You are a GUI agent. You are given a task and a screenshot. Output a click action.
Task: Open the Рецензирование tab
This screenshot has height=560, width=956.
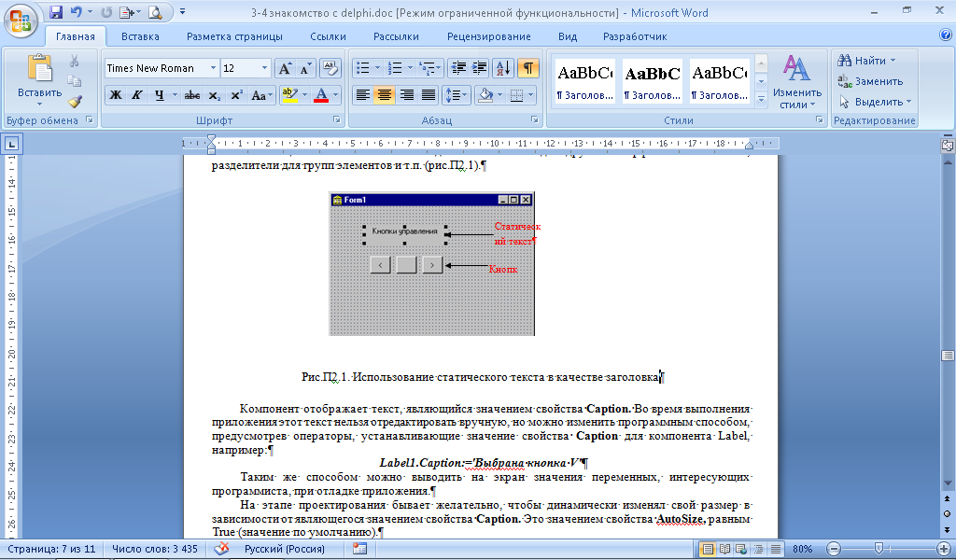pos(489,36)
